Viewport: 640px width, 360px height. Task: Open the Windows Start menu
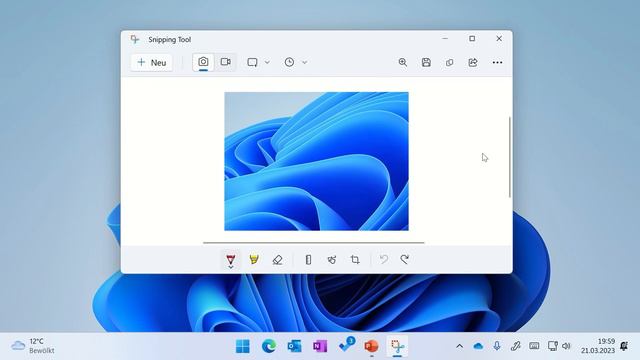[243, 347]
